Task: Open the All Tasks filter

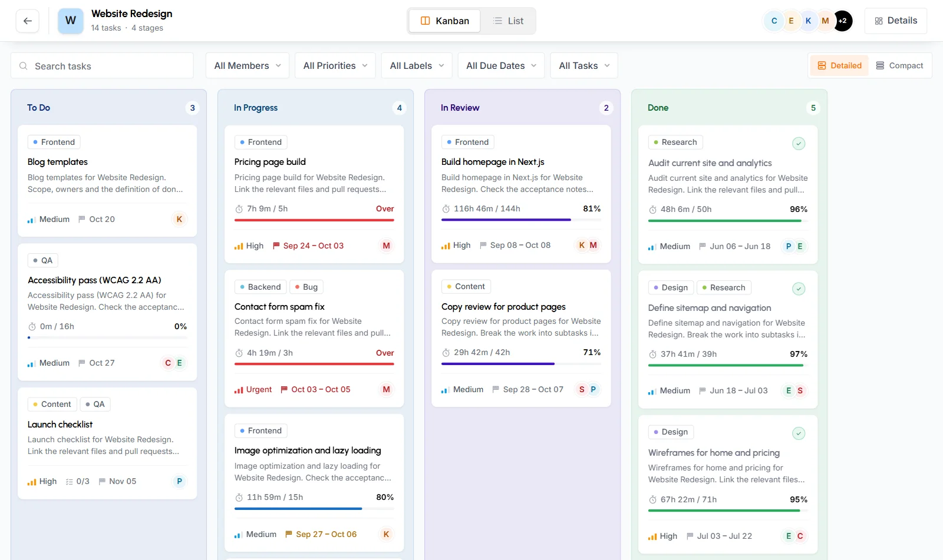Action: [584, 65]
